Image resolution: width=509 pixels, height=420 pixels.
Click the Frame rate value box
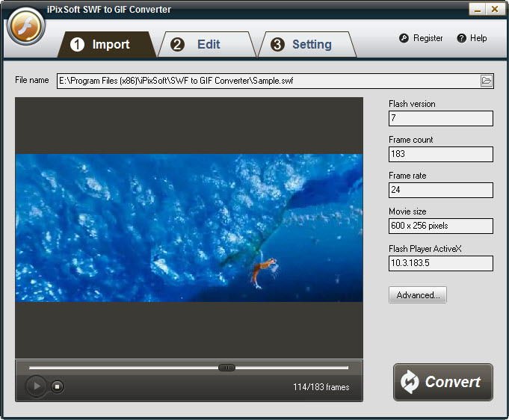pyautogui.click(x=440, y=190)
